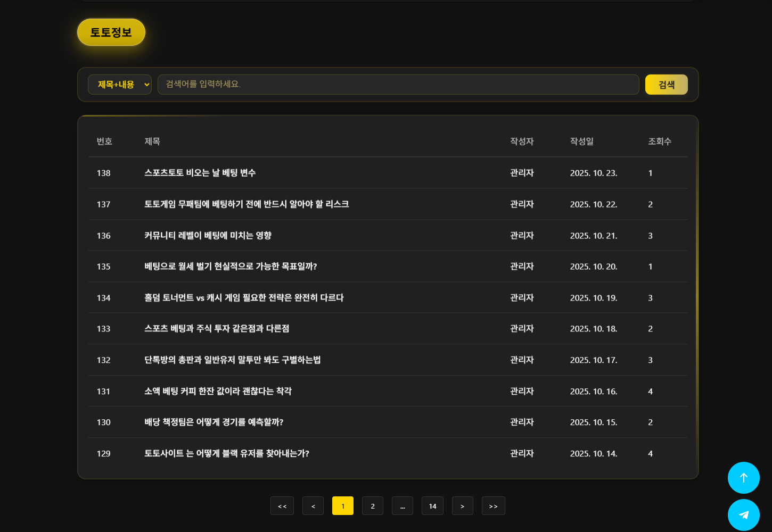Expand the 제목+내용 search filter dropdown
772x532 pixels.
coord(120,85)
